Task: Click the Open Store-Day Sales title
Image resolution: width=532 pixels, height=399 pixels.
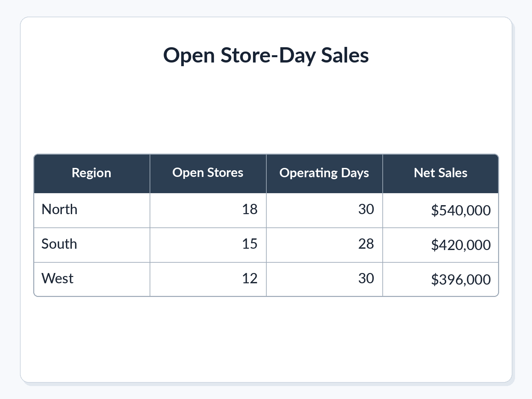Action: pos(266,55)
